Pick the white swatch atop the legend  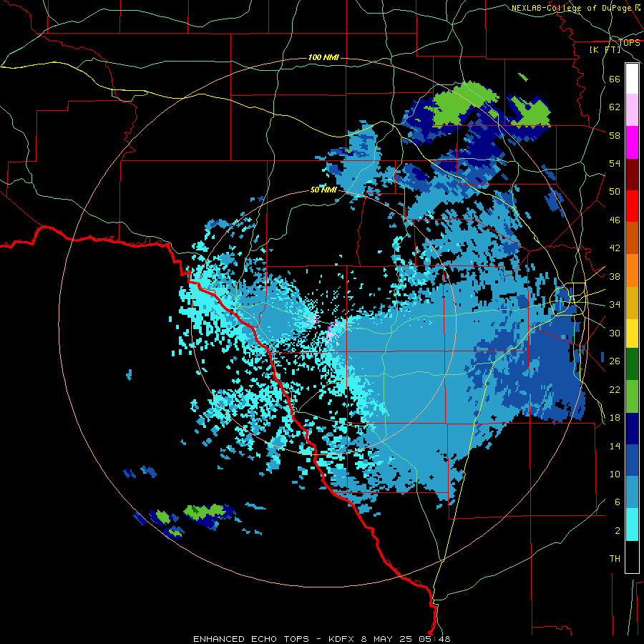pos(632,79)
